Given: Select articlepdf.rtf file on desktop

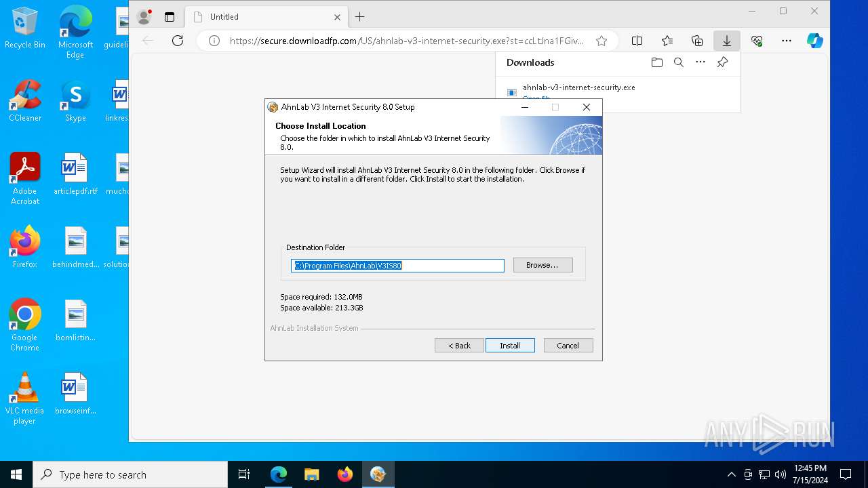Looking at the screenshot, I should coord(75,174).
